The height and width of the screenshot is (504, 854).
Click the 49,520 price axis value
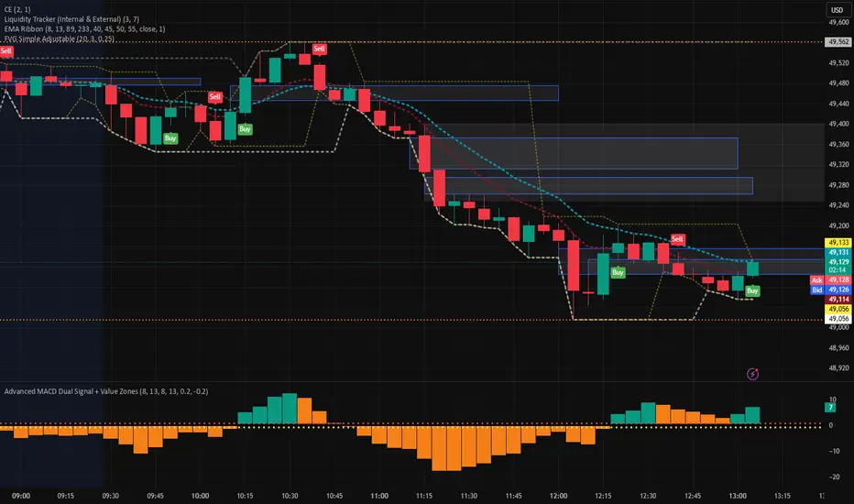(838, 62)
